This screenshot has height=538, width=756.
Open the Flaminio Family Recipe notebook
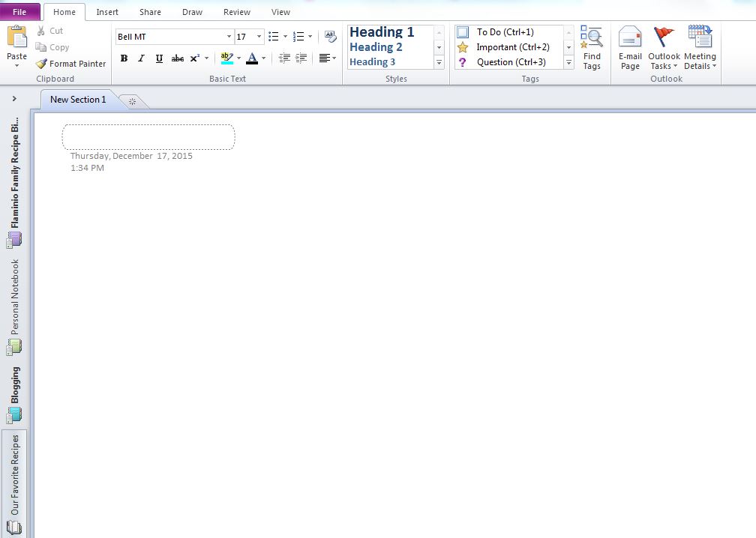click(15, 181)
